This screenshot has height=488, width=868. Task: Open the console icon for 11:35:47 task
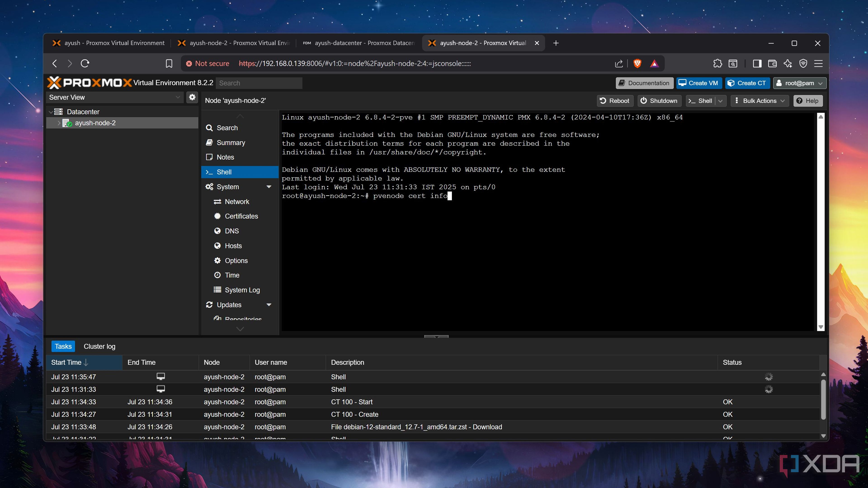(161, 377)
